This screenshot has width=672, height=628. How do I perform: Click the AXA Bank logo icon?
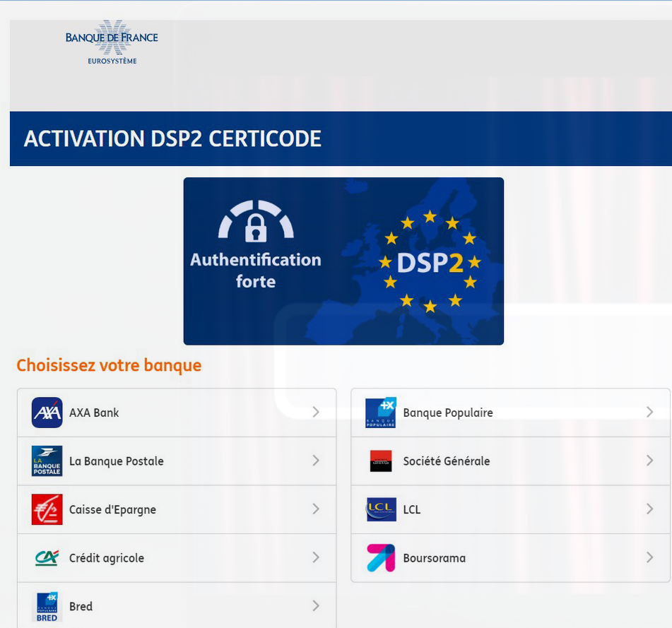point(47,413)
